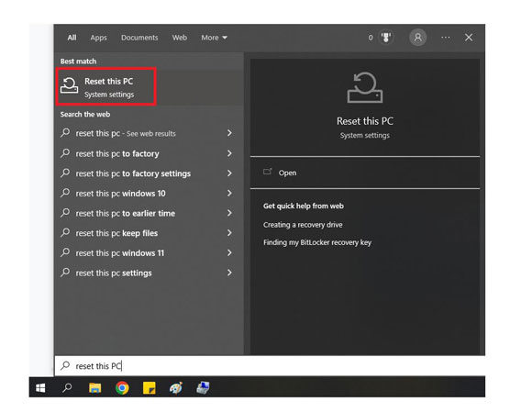Close the search panel with X
This screenshot has width=532, height=413.
[x=469, y=38]
